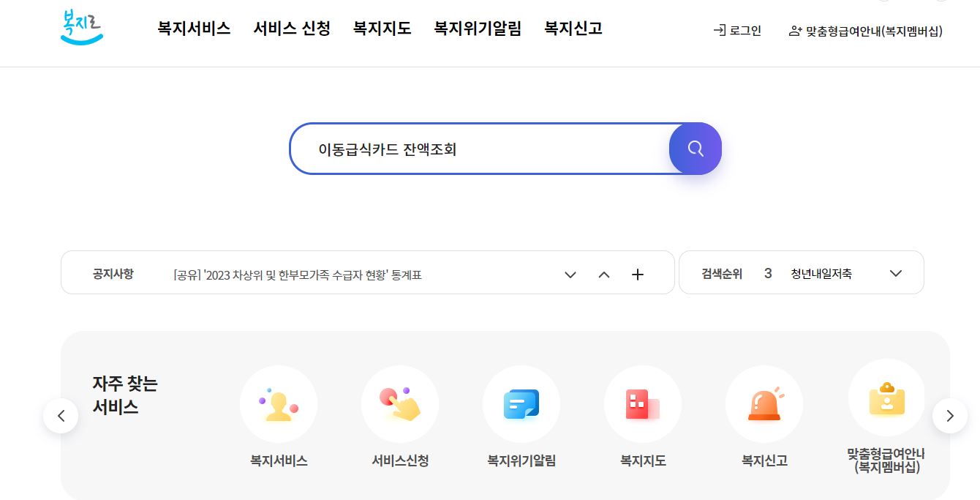Click the 자주 찾는 서비스 heading
980x500 pixels.
[125, 395]
